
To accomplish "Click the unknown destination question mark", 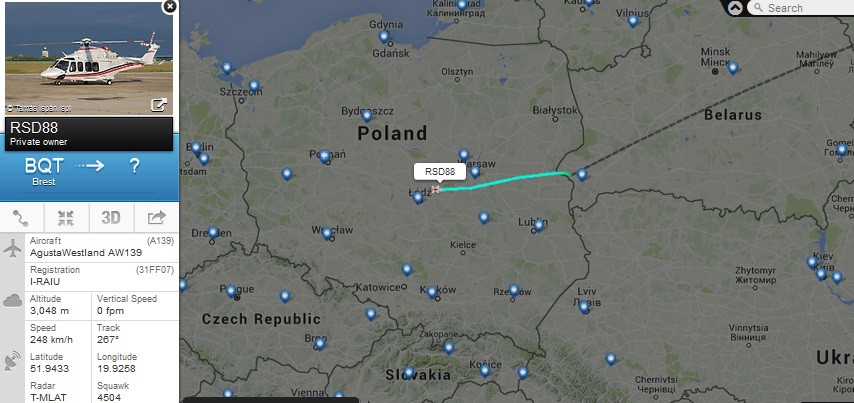I will coord(135,166).
